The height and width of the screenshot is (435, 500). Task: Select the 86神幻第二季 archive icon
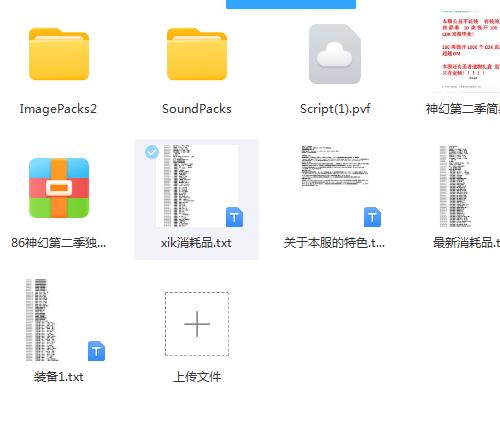point(59,188)
